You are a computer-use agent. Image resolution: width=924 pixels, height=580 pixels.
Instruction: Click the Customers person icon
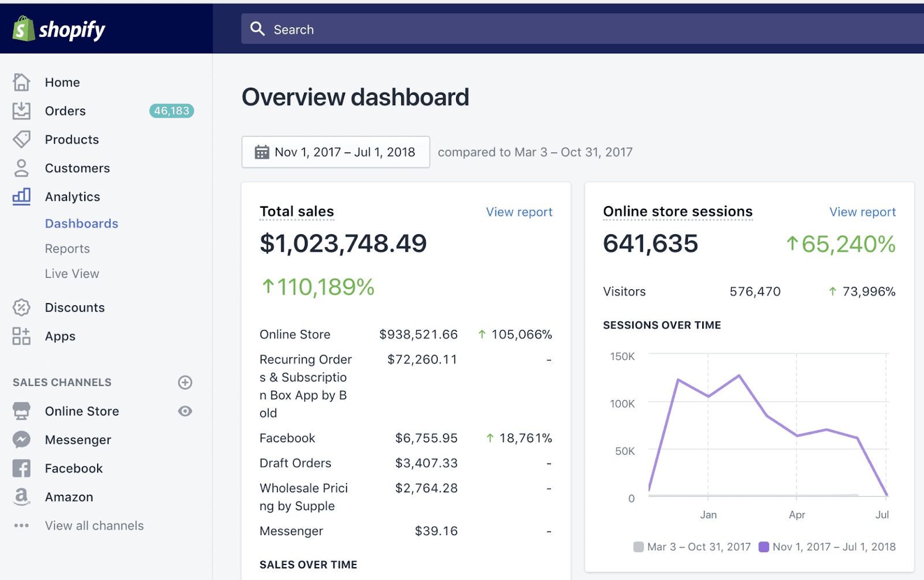click(21, 168)
